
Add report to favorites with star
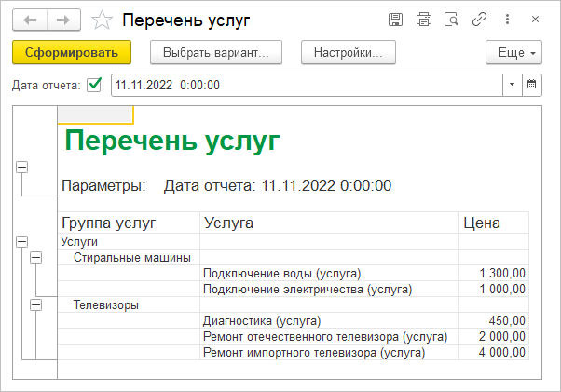(102, 20)
